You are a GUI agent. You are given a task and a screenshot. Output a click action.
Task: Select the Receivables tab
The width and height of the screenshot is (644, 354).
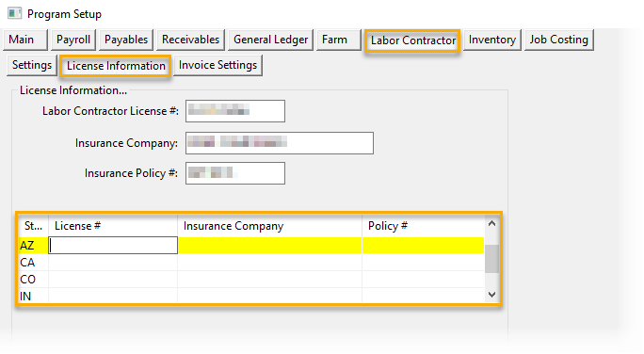click(190, 40)
